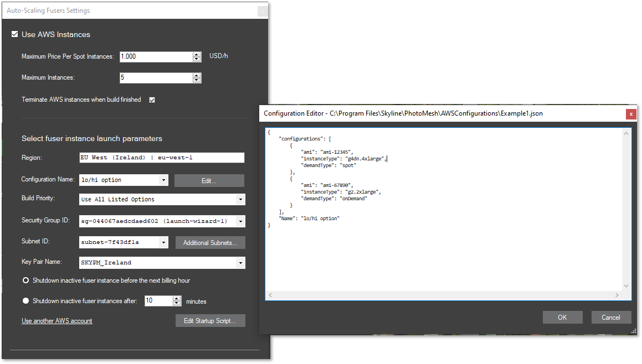Click the Edit Startup Script... button
The width and height of the screenshot is (642, 364).
[x=210, y=321]
